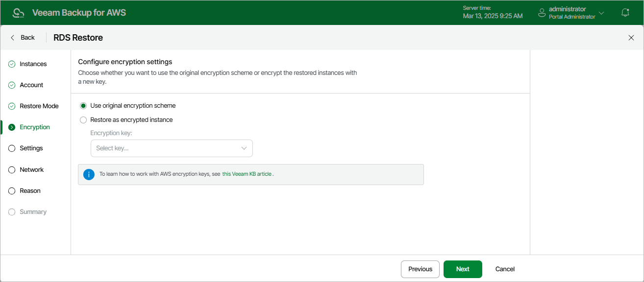The width and height of the screenshot is (644, 282).
Task: Close the RDS Restore dialog
Action: (631, 38)
